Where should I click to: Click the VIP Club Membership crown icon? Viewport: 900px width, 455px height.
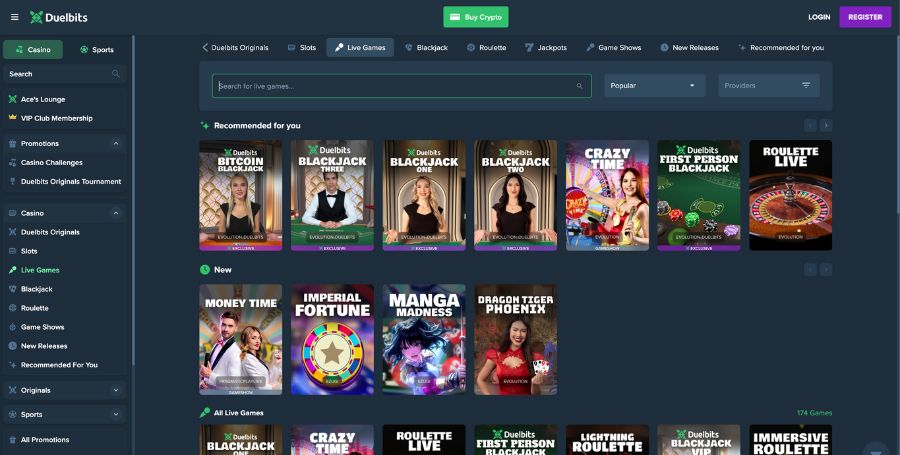(x=12, y=118)
